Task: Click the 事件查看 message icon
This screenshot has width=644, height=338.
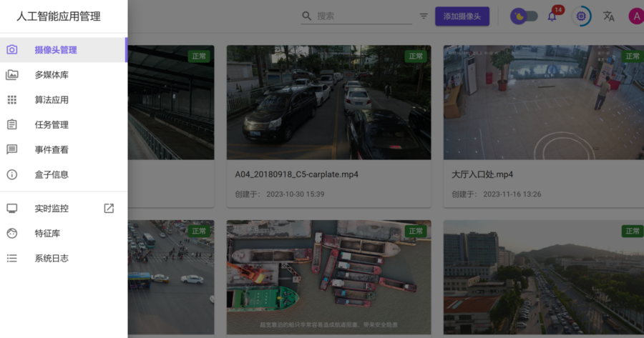Action: (12, 149)
